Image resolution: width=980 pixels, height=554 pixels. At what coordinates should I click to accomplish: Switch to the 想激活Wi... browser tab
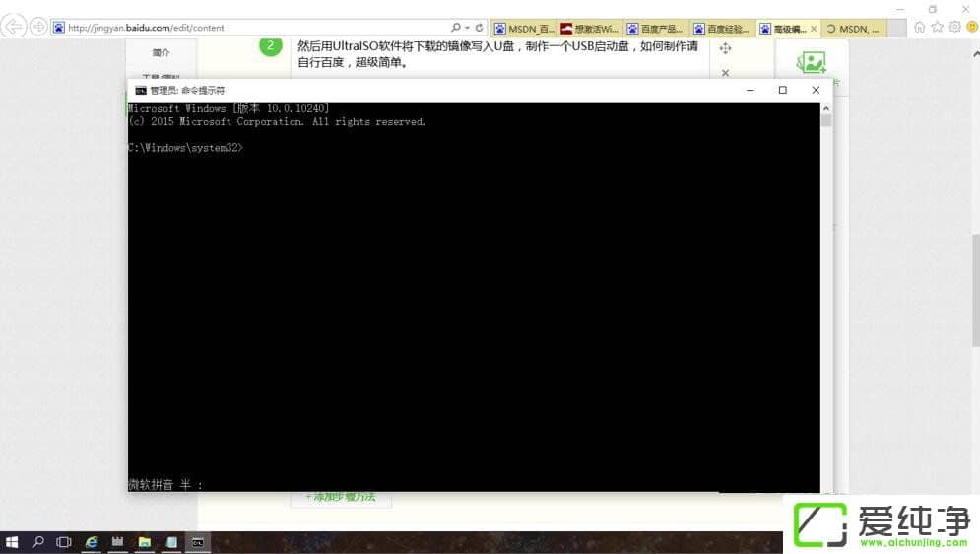tap(590, 29)
